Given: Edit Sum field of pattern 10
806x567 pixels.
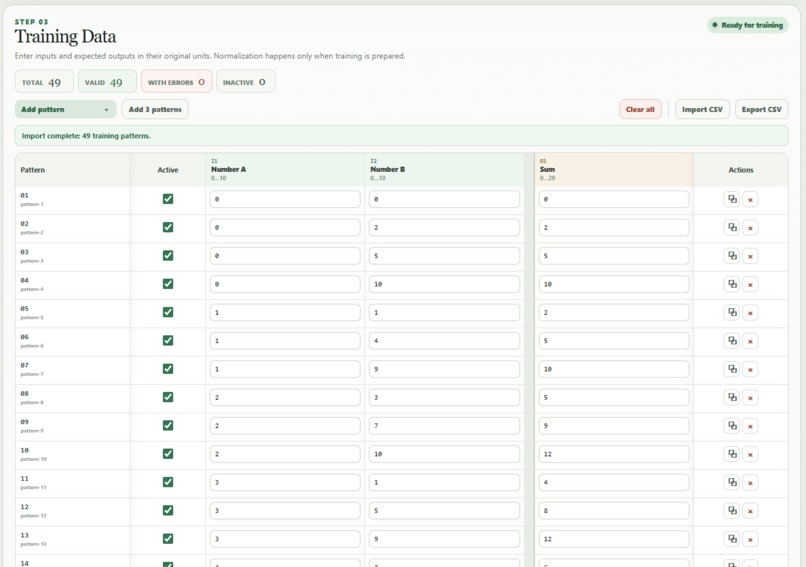Looking at the screenshot, I should (x=614, y=454).
